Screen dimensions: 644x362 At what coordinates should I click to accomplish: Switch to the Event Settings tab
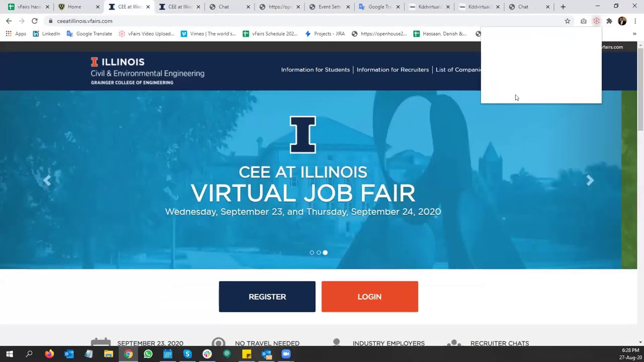tap(329, 7)
